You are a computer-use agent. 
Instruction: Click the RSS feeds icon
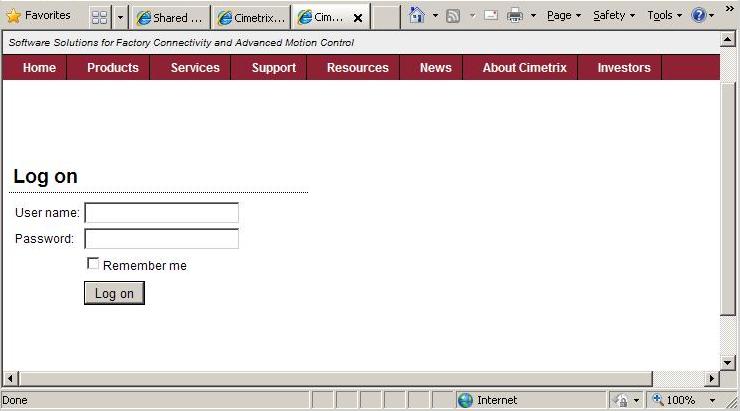pos(453,16)
